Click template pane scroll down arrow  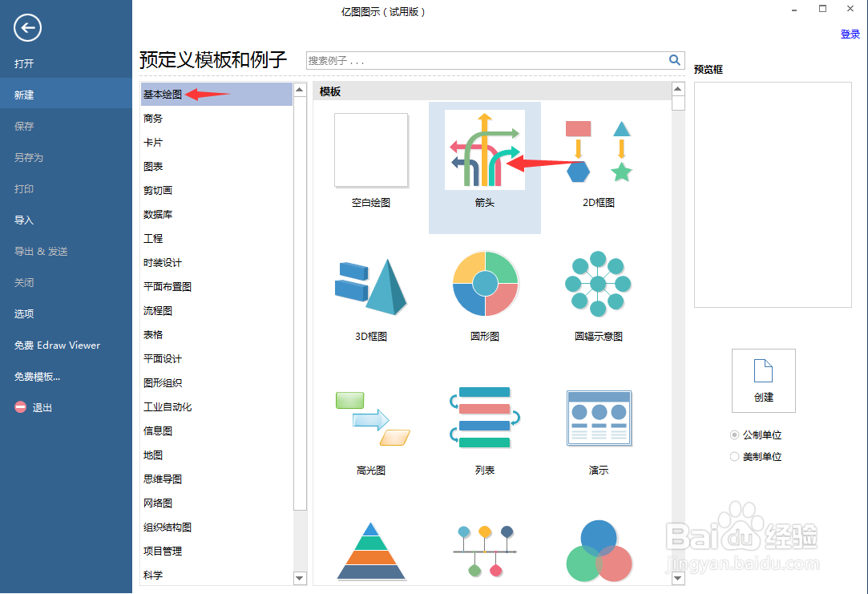tap(678, 578)
